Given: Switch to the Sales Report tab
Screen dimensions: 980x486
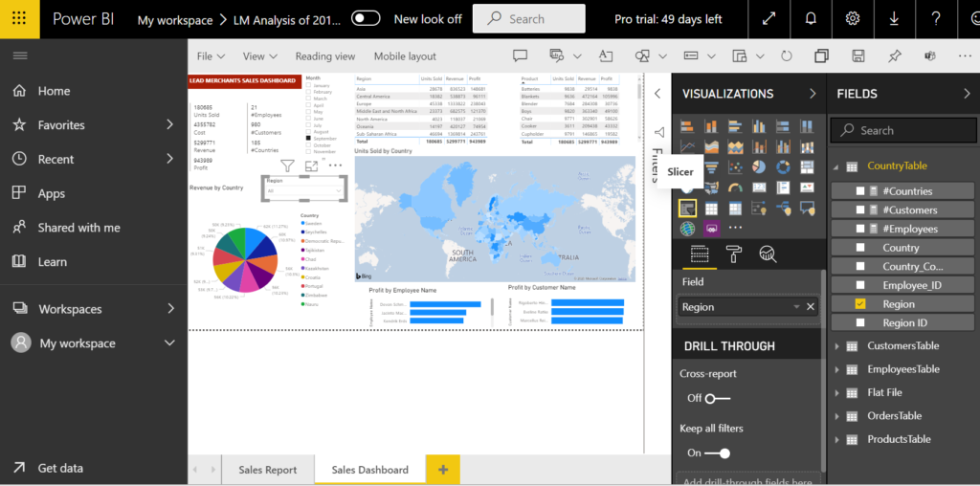Looking at the screenshot, I should (267, 470).
